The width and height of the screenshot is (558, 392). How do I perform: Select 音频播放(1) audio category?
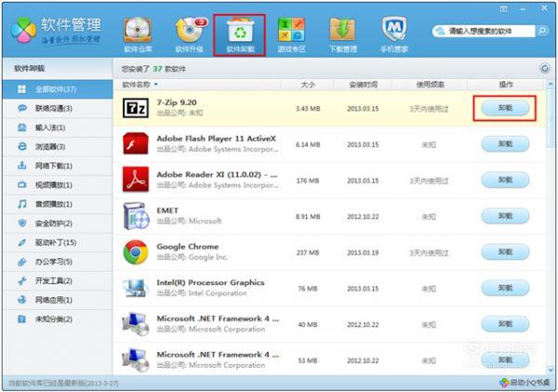pos(58,204)
